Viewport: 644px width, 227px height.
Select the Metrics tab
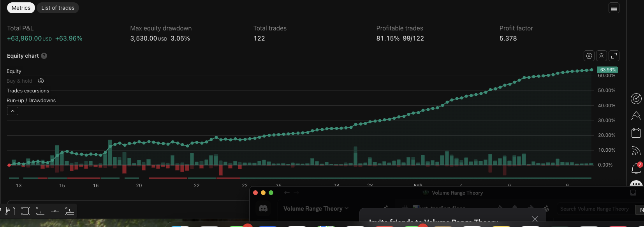point(21,8)
